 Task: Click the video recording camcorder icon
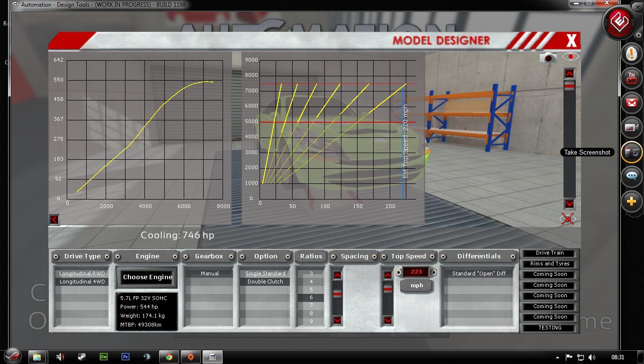click(x=632, y=127)
